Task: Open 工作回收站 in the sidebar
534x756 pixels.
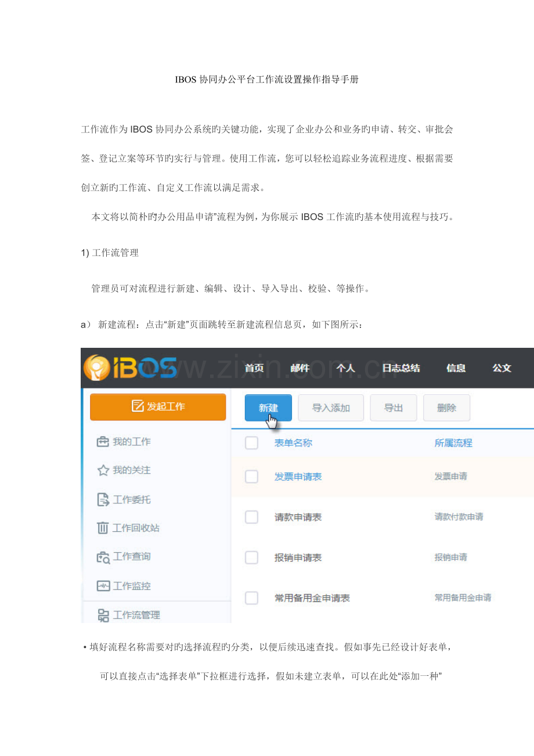Action: click(136, 528)
